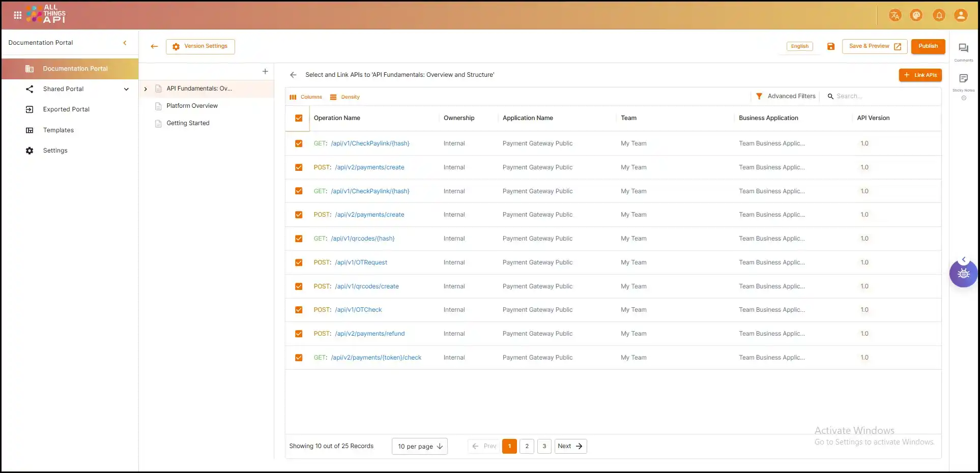
Task: Click the Publish button
Action: click(x=928, y=46)
